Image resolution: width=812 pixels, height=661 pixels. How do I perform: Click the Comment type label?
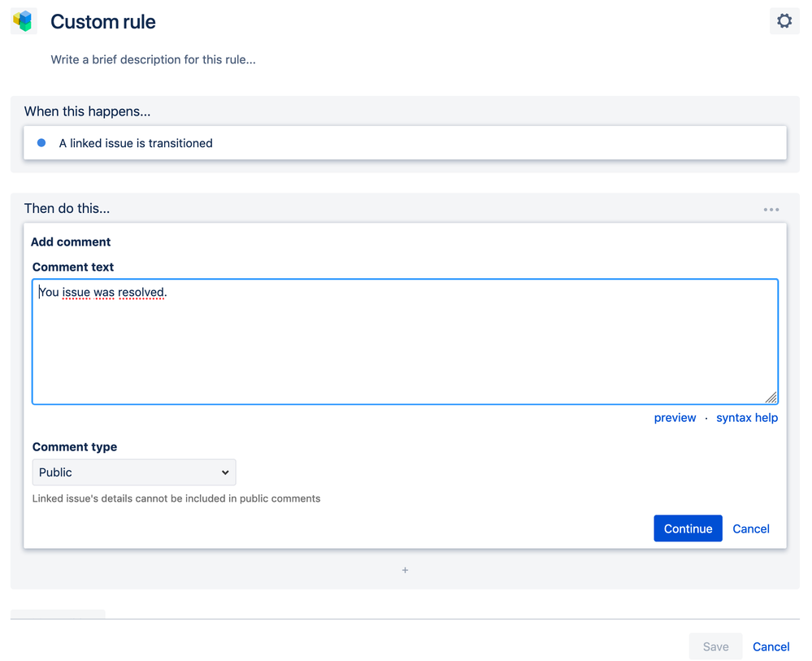pos(75,446)
